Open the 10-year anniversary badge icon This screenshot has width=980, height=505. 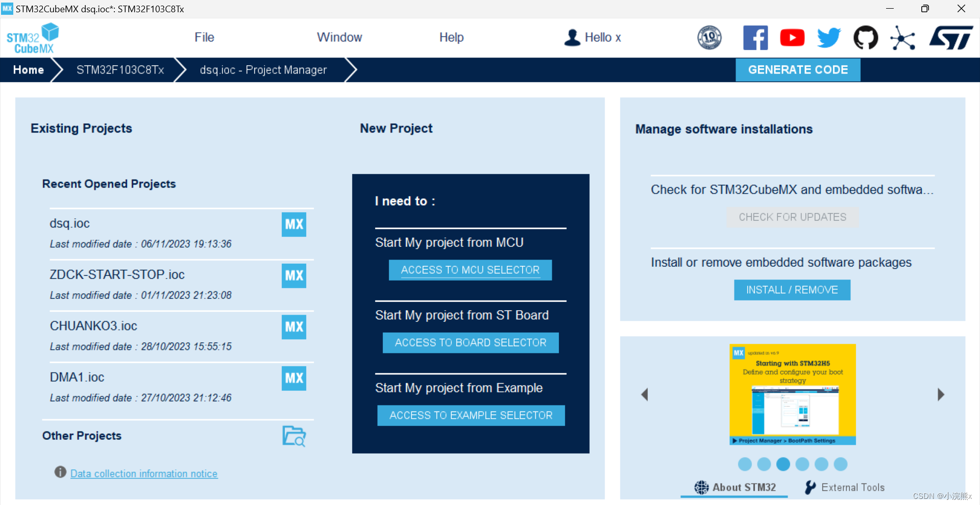709,37
